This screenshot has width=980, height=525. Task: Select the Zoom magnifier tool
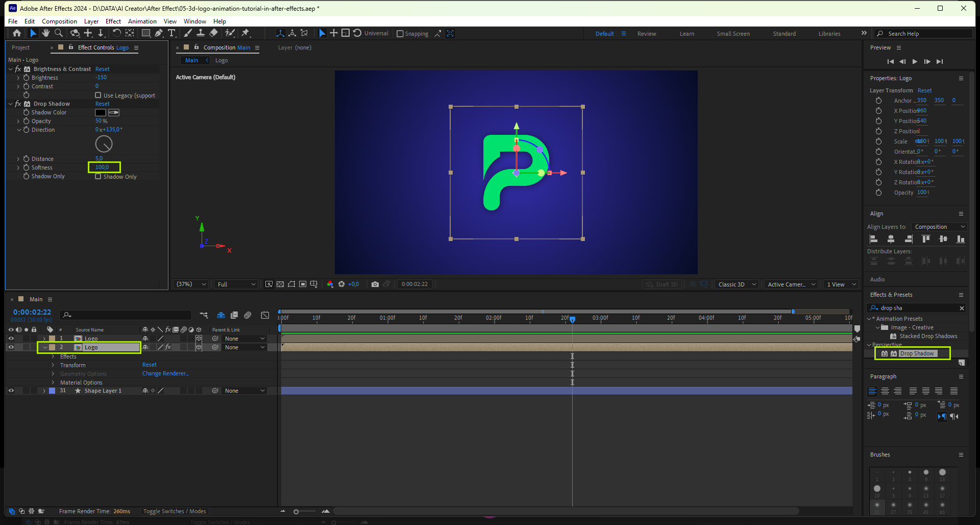click(x=59, y=33)
